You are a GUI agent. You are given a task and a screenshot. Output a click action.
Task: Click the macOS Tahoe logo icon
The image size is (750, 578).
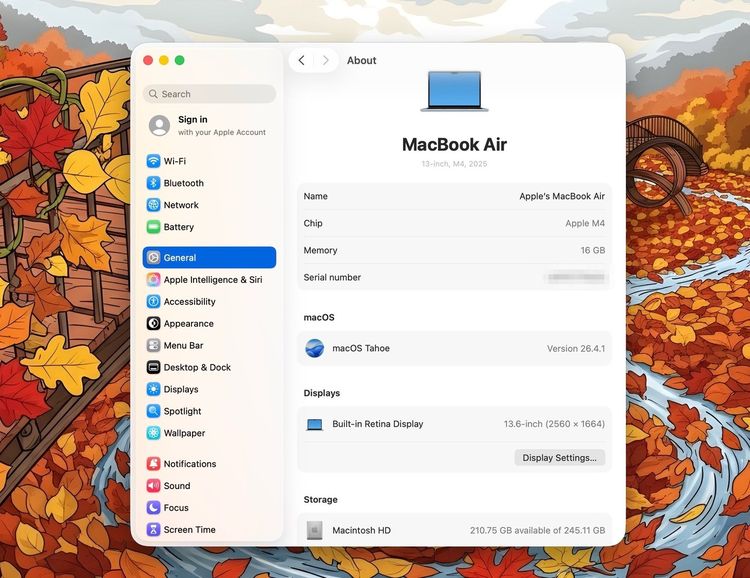pyautogui.click(x=315, y=348)
